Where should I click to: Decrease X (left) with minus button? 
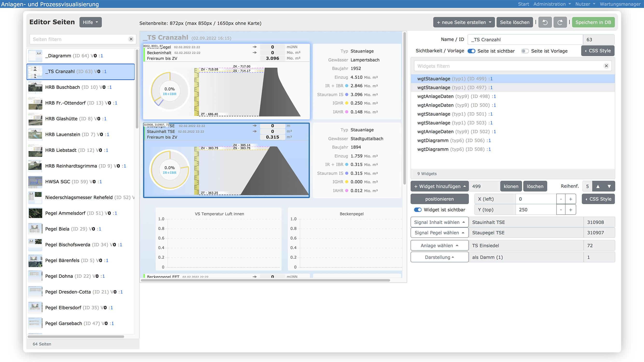(561, 199)
